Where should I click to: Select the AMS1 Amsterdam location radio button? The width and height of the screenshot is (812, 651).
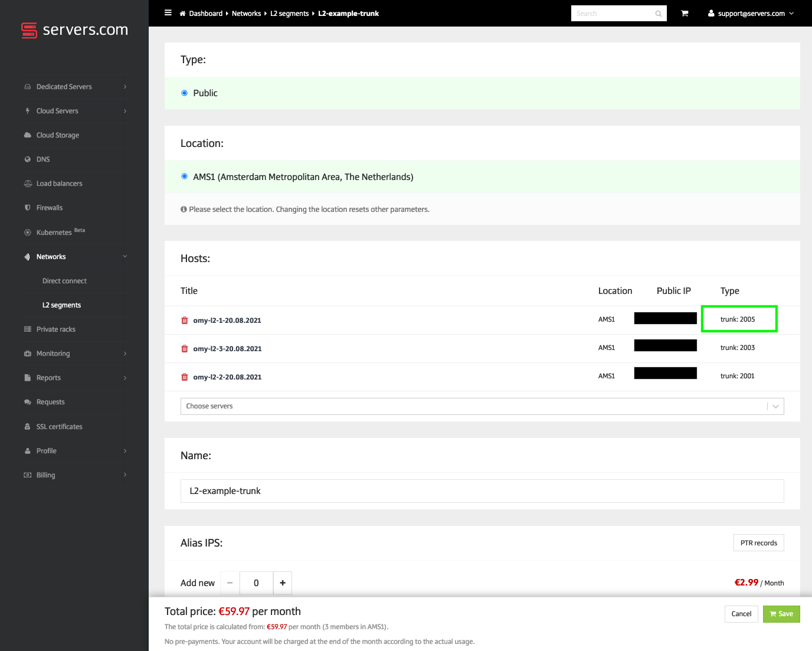pos(185,176)
